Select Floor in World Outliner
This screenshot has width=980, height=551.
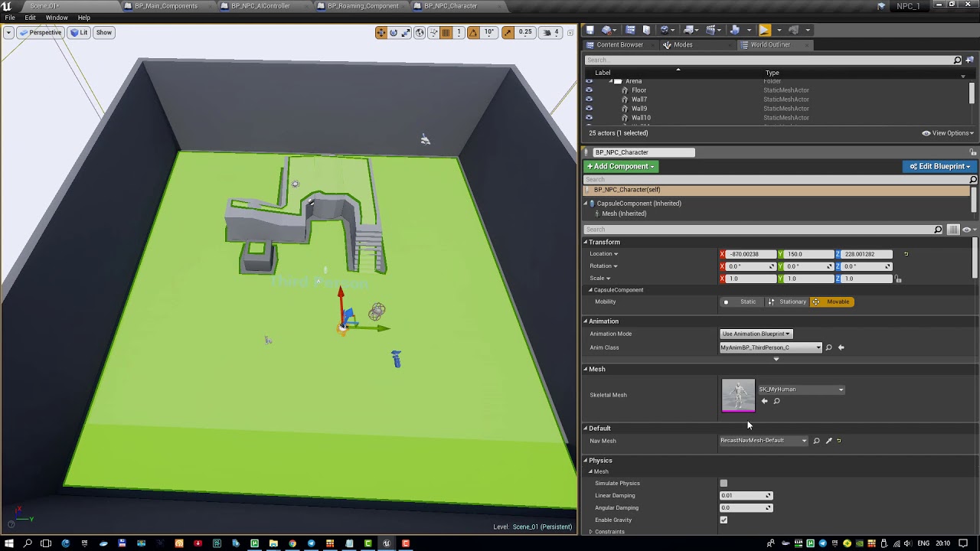[639, 90]
